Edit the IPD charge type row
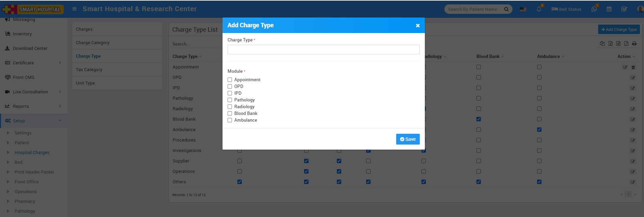The height and width of the screenshot is (217, 644). (633, 88)
